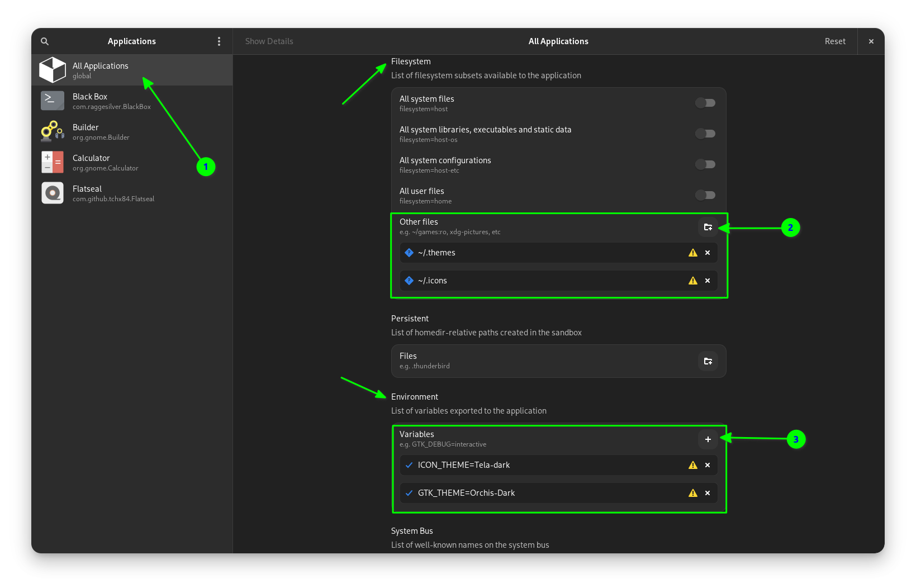Open the three-dot main menu
Screen dimensions: 916x588
coord(219,41)
